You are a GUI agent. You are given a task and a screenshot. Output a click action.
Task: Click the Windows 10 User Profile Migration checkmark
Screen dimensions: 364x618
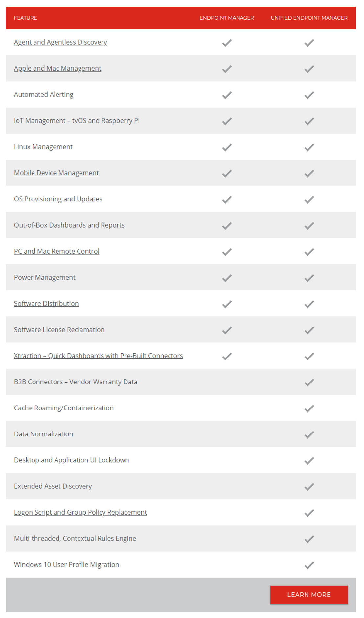pyautogui.click(x=309, y=565)
